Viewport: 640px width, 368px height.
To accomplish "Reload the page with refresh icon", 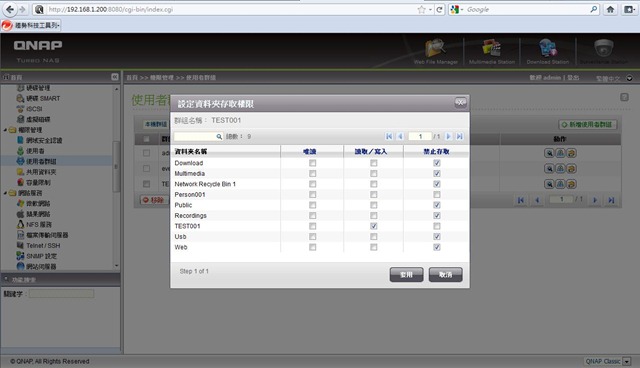I will [x=440, y=9].
